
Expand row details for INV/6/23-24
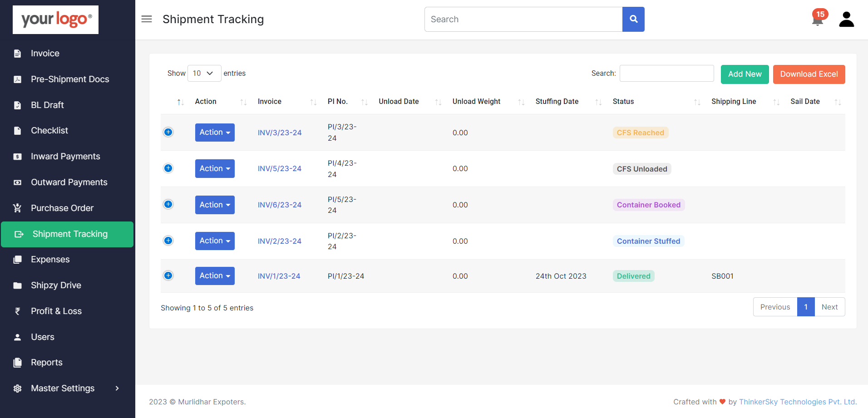click(168, 204)
